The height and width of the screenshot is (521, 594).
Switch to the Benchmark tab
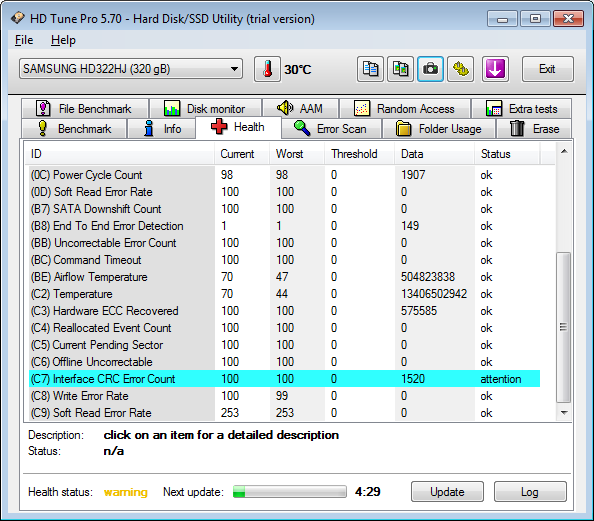(x=74, y=128)
